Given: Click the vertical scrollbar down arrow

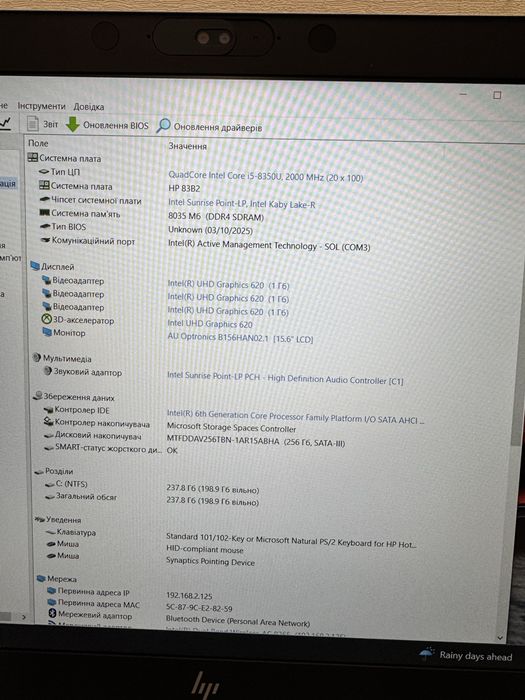Looking at the screenshot, I should coord(500,638).
